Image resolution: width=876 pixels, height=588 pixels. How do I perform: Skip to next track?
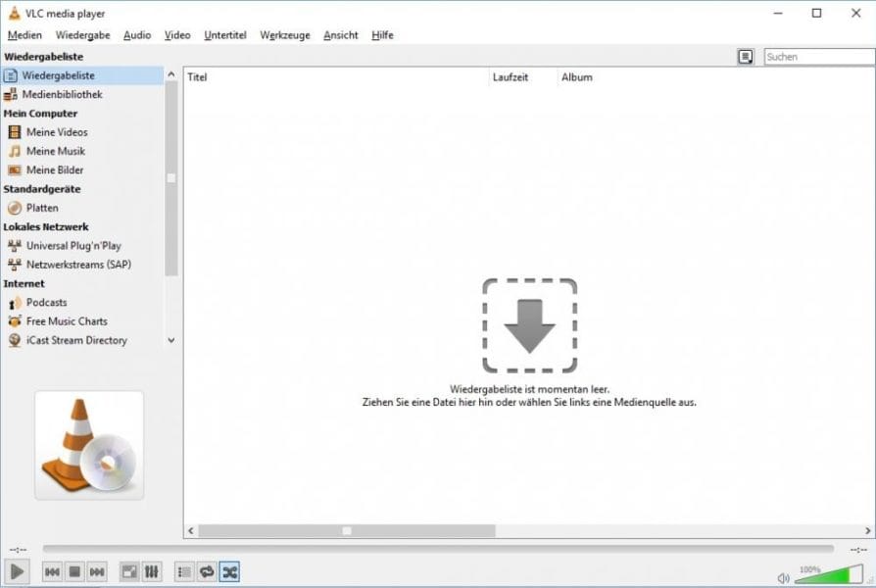[97, 571]
